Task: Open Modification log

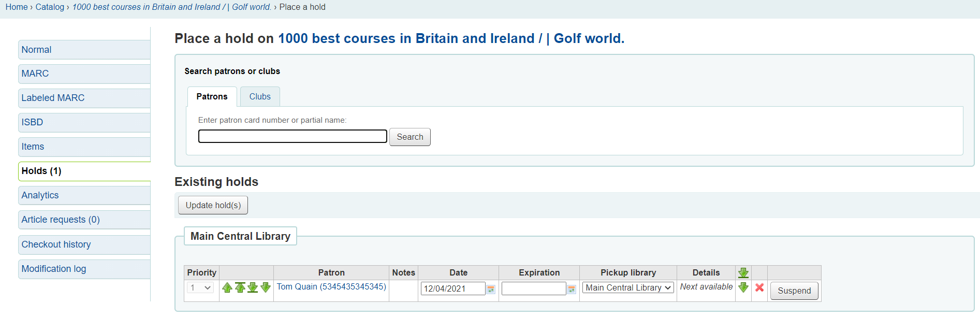Action: [84, 269]
